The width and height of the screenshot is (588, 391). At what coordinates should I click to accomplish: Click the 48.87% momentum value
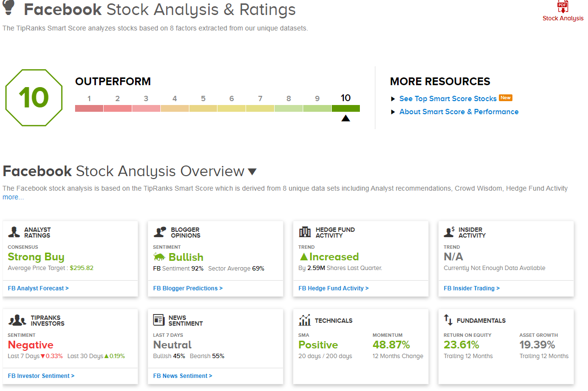click(391, 345)
